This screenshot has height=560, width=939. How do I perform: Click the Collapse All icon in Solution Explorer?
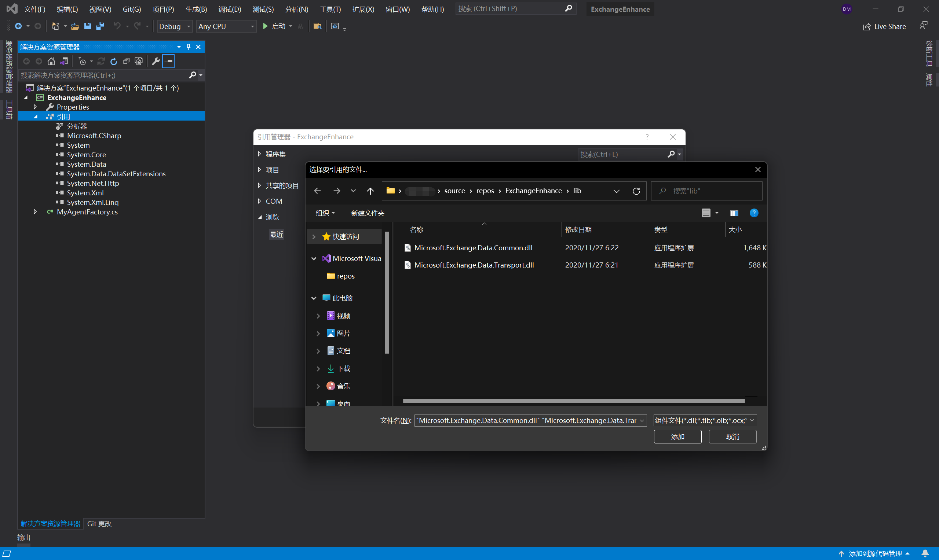click(x=126, y=61)
